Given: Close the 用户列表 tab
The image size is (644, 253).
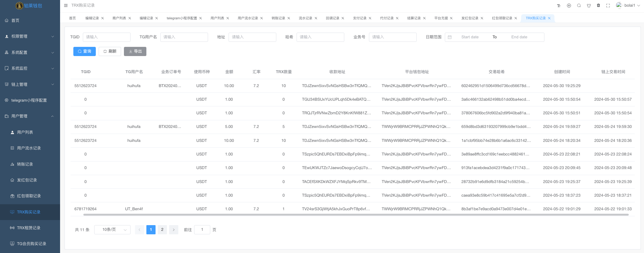Looking at the screenshot, I should pos(228,18).
